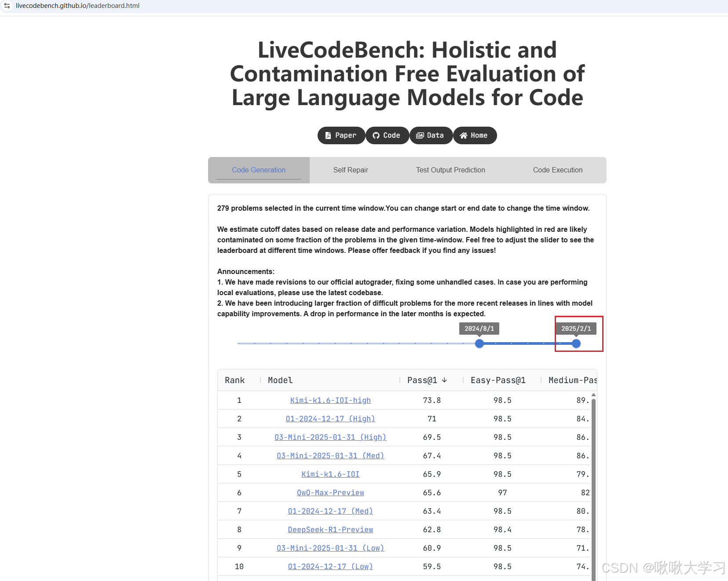Click Pass@1 value 65.6
Viewport: 728px width, 581px height.
[432, 493]
